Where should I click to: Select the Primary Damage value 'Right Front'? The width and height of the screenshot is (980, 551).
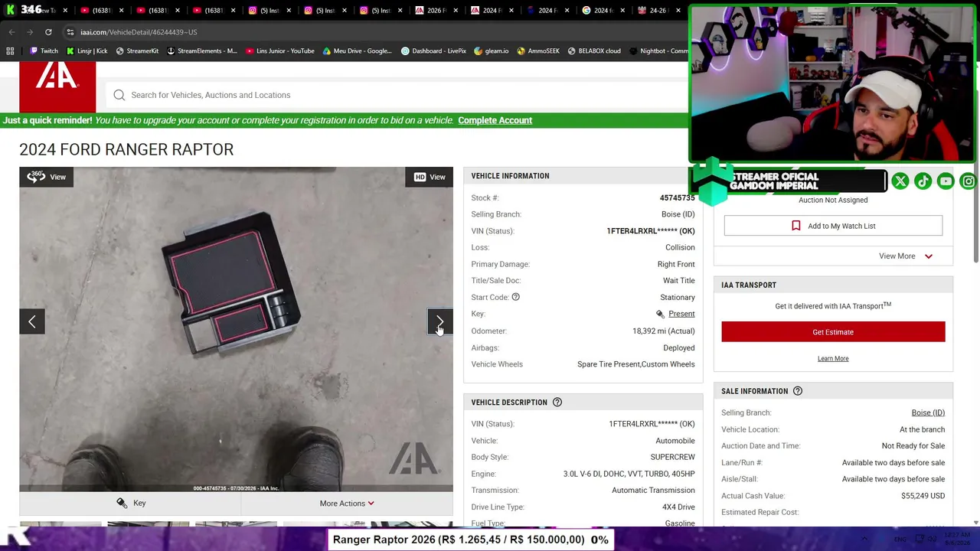676,264
